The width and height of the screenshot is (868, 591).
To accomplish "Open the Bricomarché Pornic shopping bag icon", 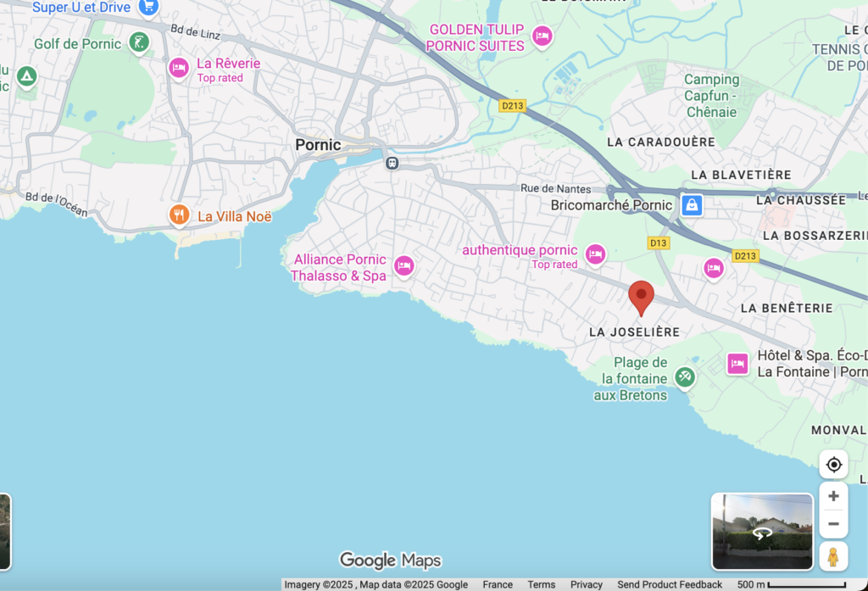I will point(693,205).
